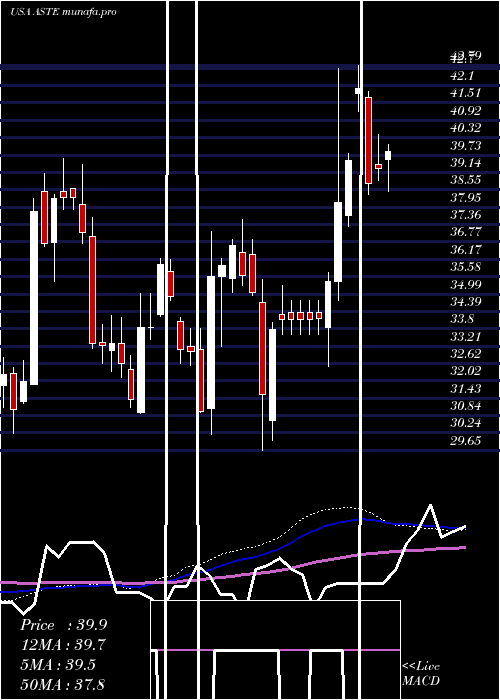Select the 37.36 price axis label
Screen dimensions: 500x700
tap(466, 215)
